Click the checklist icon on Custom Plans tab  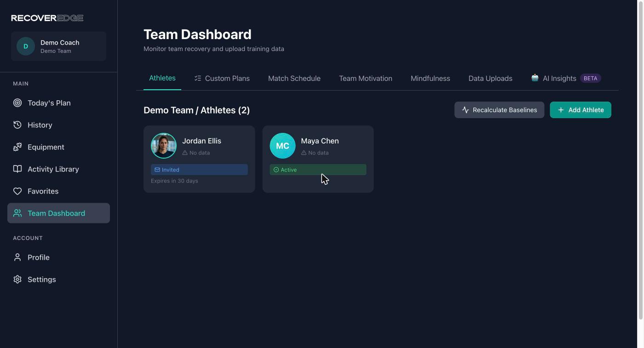(198, 78)
